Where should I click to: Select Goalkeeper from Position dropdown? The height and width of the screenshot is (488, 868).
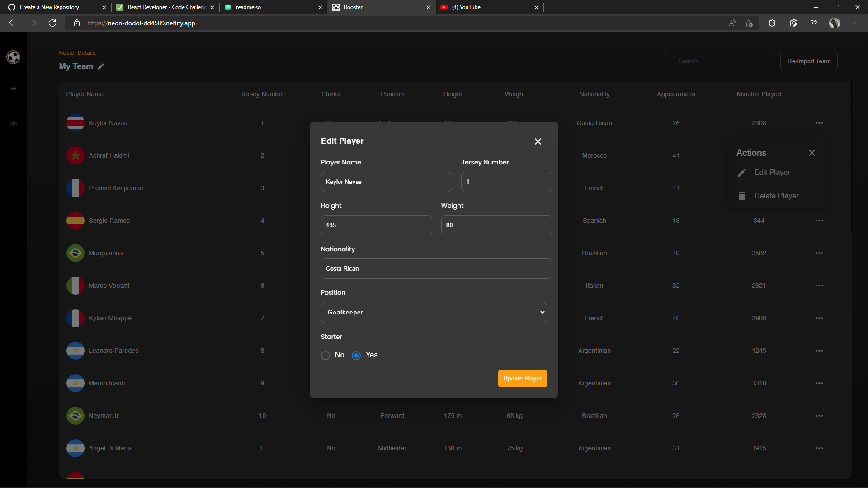(434, 312)
